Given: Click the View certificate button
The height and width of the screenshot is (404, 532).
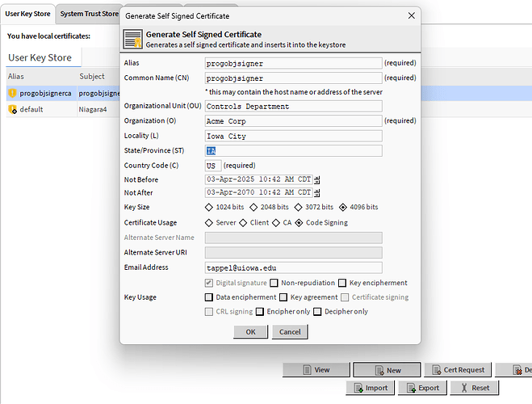Looking at the screenshot, I should pyautogui.click(x=316, y=369).
